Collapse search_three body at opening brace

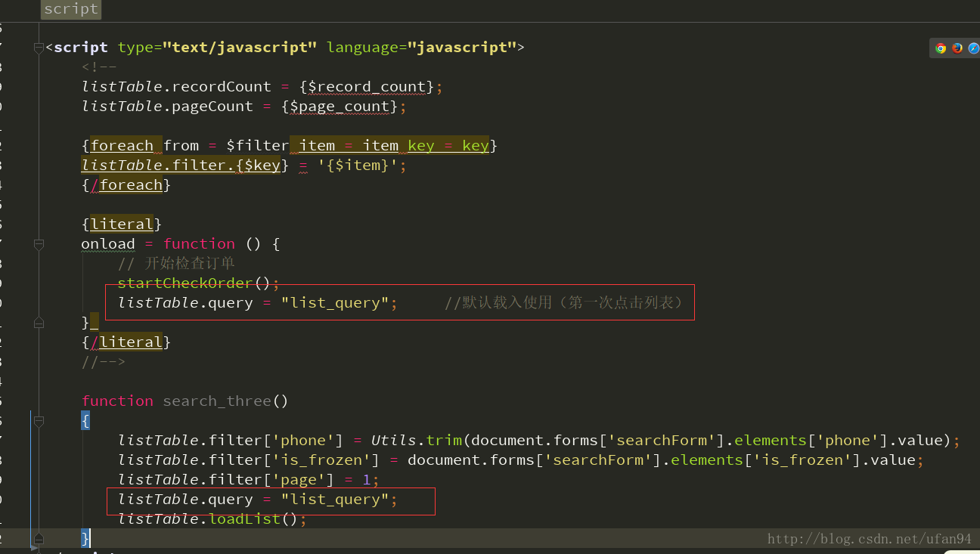[x=38, y=422]
